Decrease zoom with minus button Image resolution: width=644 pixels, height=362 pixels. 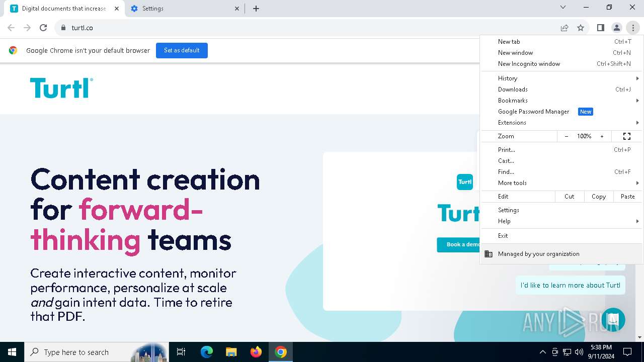(567, 136)
